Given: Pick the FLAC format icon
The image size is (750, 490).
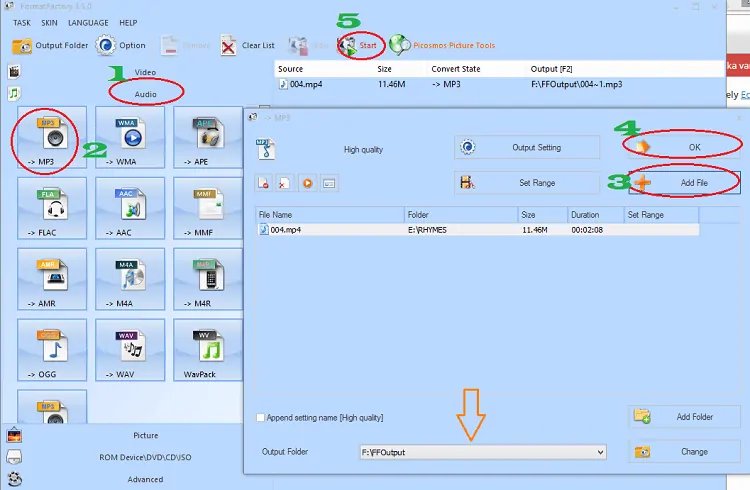Looking at the screenshot, I should click(x=48, y=207).
